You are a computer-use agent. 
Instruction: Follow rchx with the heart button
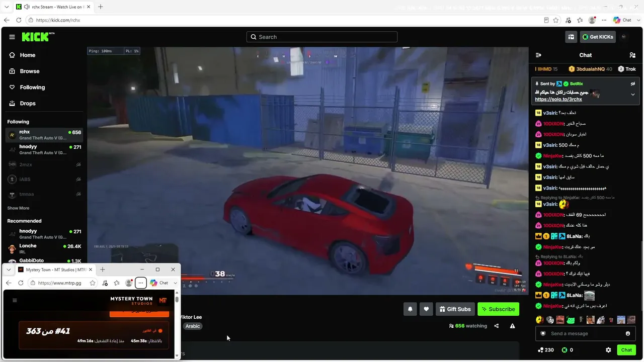[426, 309]
